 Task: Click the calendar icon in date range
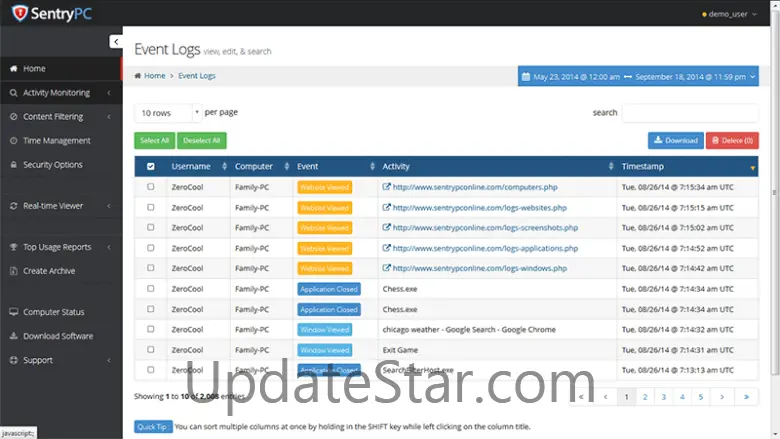(526, 77)
